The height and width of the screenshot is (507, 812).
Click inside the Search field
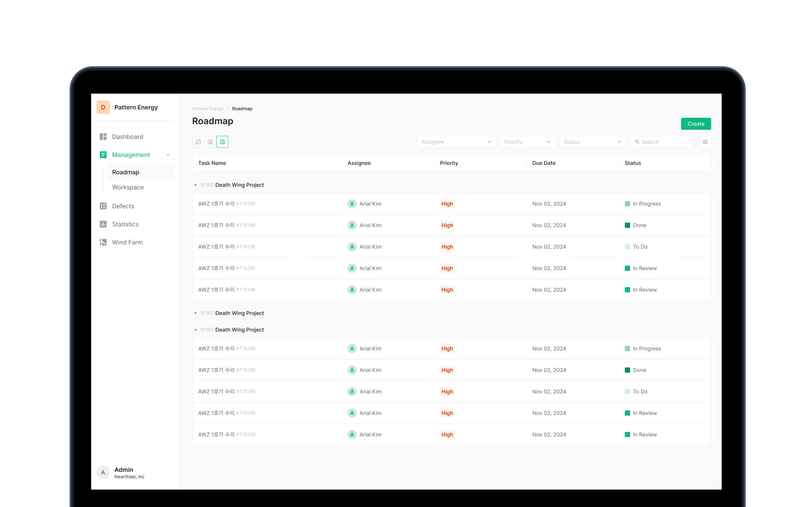661,142
